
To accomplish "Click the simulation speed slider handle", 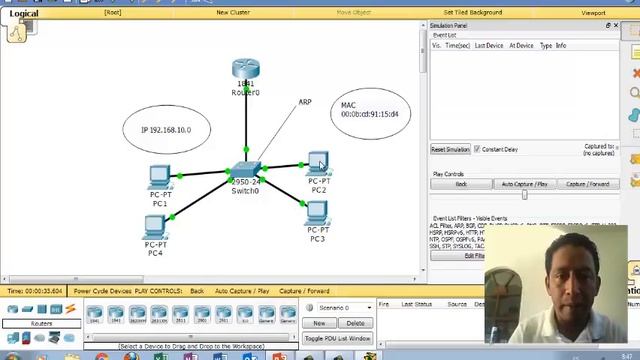I will [x=524, y=195].
